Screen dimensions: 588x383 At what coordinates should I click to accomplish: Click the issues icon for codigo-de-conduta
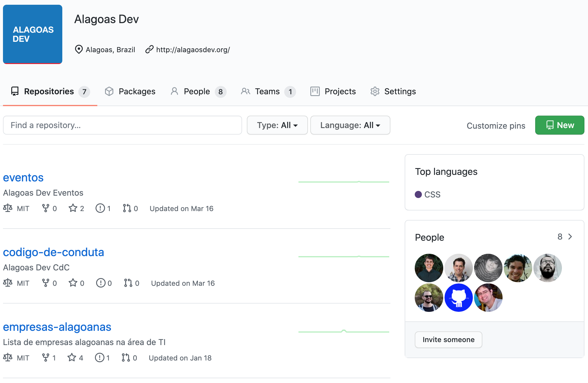click(x=101, y=283)
